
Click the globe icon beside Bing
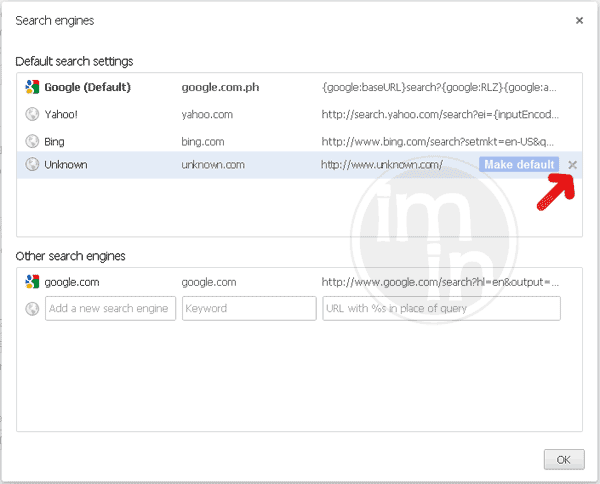tap(32, 141)
